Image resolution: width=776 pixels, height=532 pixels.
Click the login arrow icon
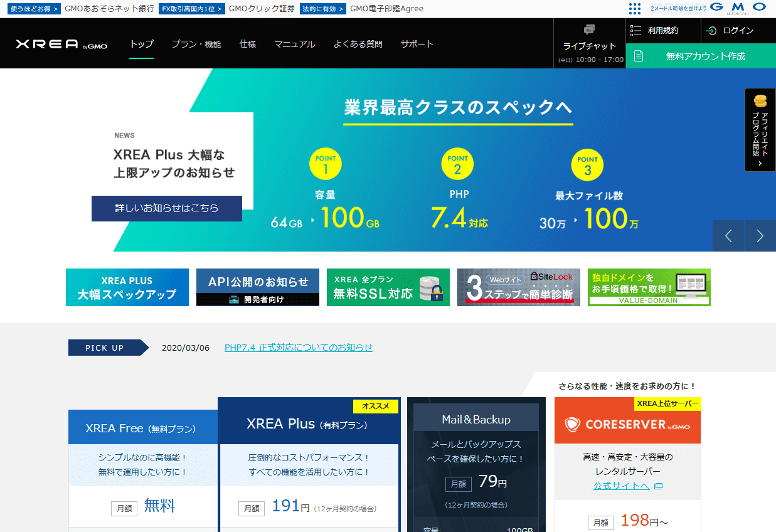pos(711,31)
